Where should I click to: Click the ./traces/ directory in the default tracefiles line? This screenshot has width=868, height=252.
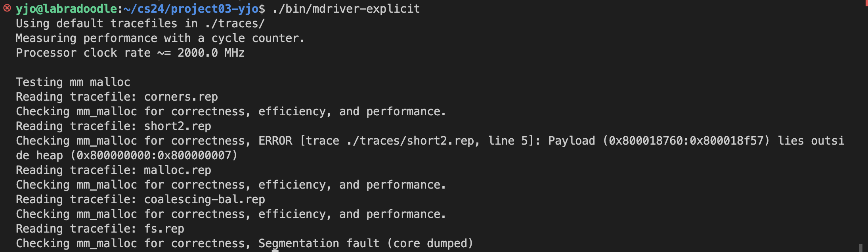click(235, 23)
